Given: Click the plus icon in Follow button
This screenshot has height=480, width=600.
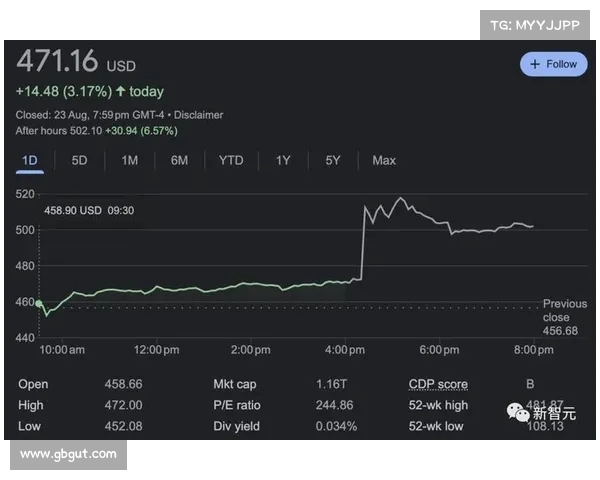Looking at the screenshot, I should [535, 64].
